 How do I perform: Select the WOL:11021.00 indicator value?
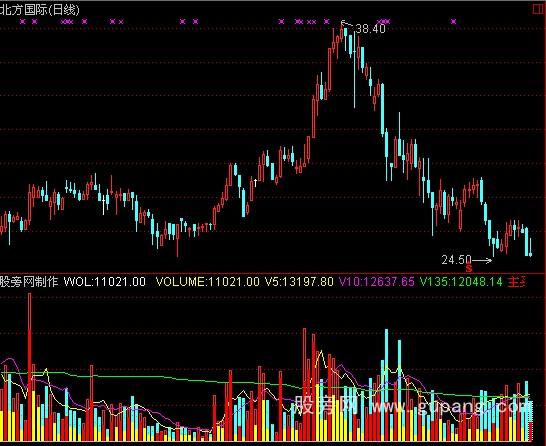tap(104, 281)
